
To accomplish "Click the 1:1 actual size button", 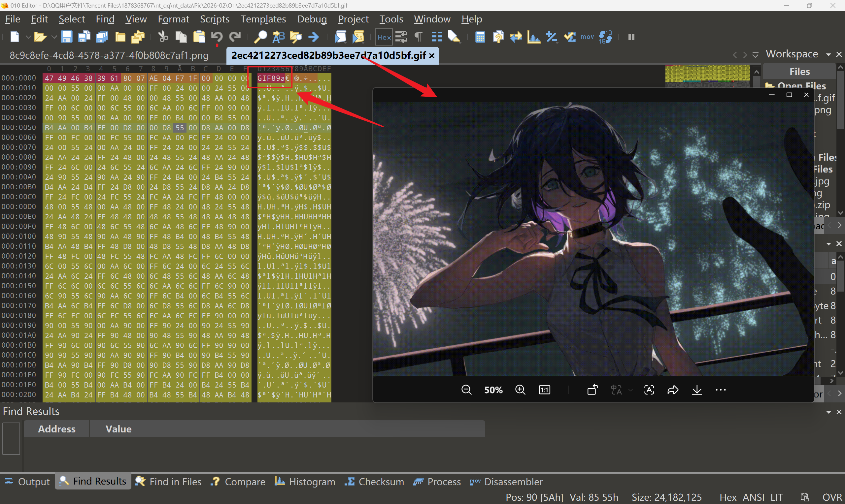I will [544, 390].
